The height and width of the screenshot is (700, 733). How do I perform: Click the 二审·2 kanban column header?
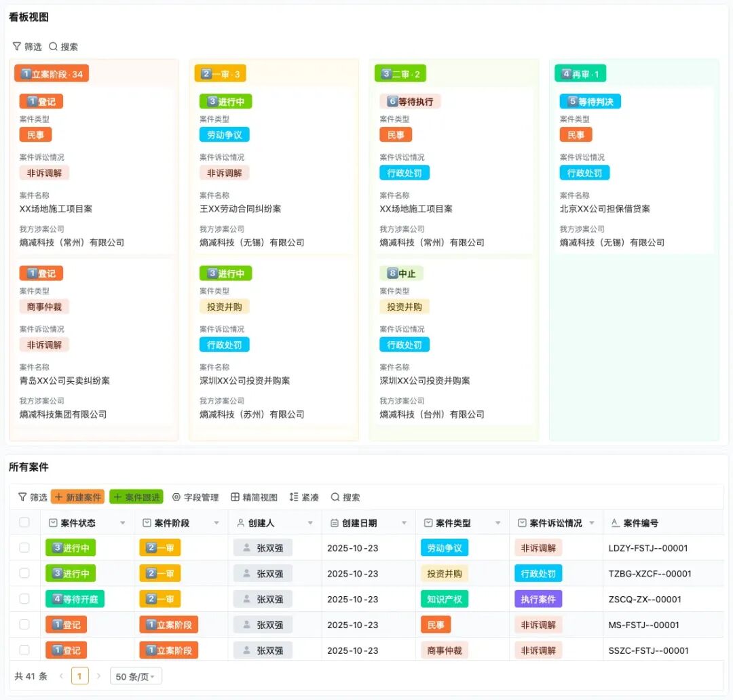(400, 74)
